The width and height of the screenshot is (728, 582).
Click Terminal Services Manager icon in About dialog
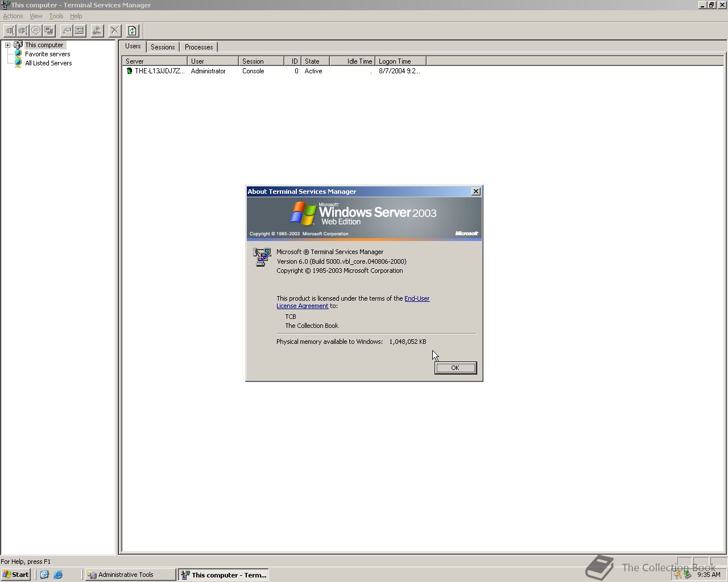point(262,257)
